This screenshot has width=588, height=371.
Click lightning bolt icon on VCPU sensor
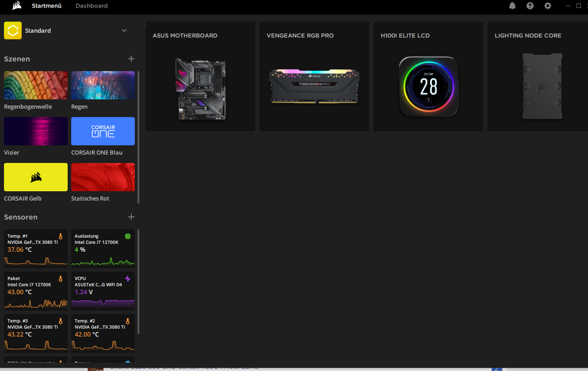click(x=128, y=279)
